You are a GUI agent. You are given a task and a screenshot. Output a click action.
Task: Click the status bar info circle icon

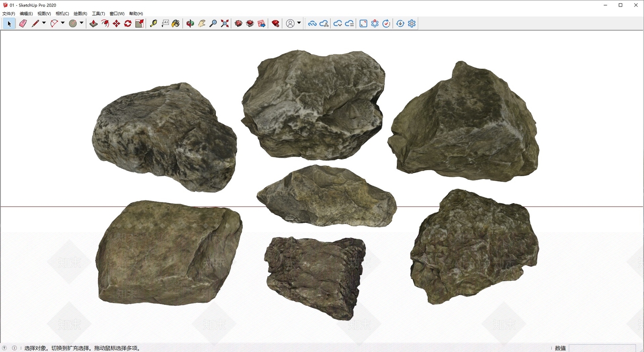14,348
